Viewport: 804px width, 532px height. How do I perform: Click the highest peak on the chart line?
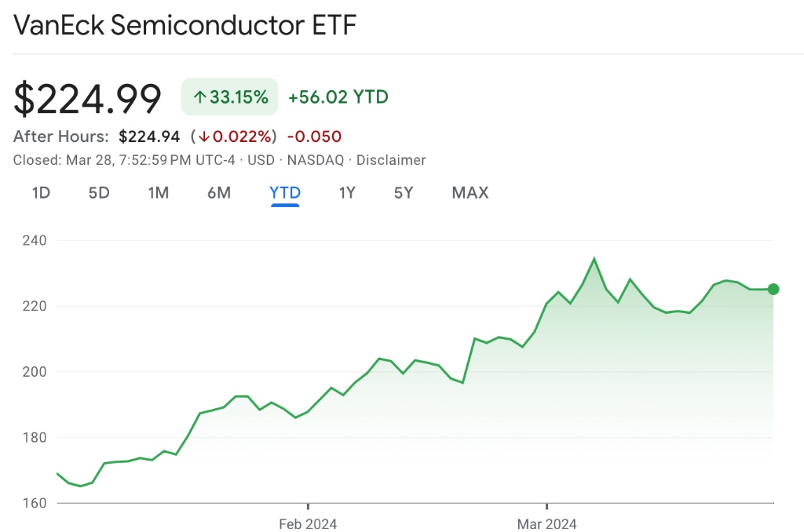pyautogui.click(x=594, y=258)
